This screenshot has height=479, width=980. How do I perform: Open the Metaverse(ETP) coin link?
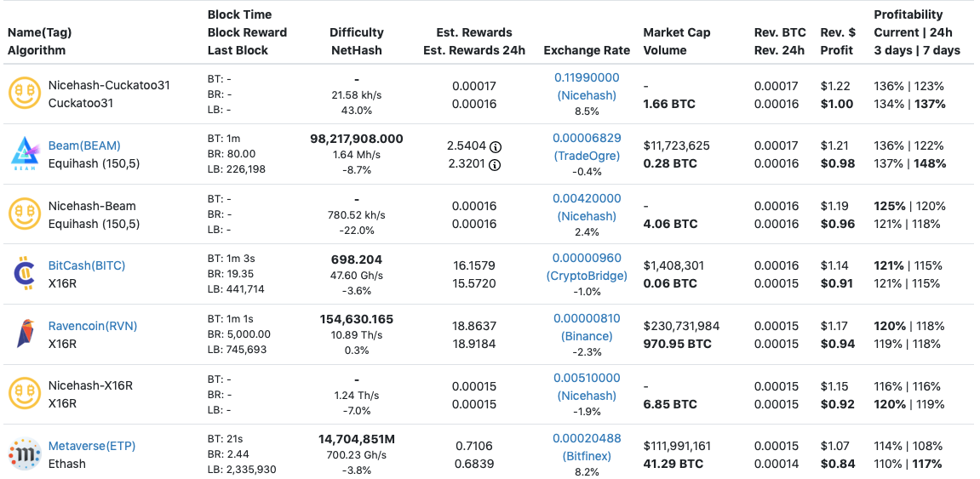pos(92,446)
